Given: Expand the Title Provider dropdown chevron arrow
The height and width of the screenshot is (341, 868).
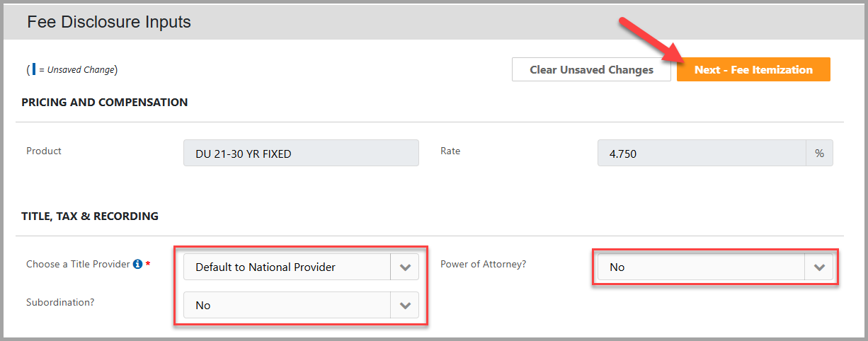Looking at the screenshot, I should 405,267.
